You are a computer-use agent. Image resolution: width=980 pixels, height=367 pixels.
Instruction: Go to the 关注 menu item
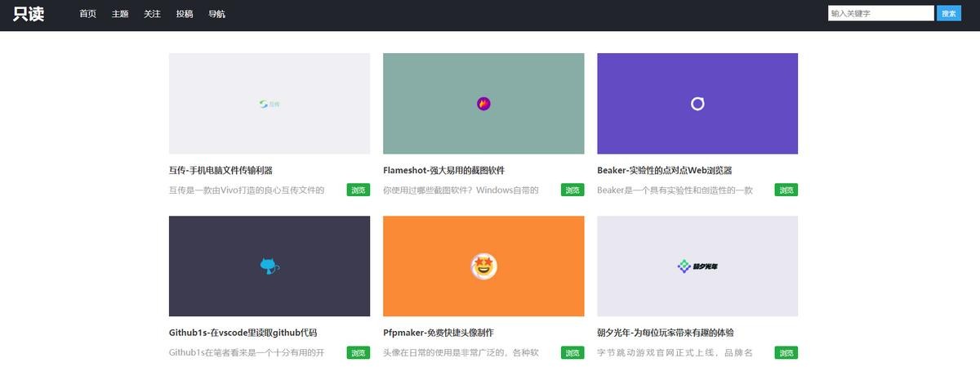pyautogui.click(x=152, y=14)
